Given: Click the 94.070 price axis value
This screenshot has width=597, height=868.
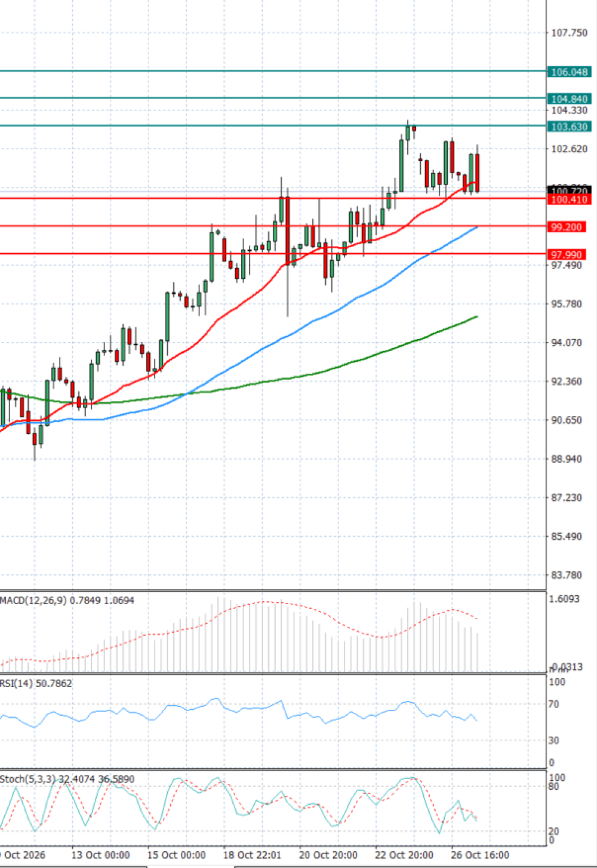Looking at the screenshot, I should tap(566, 343).
